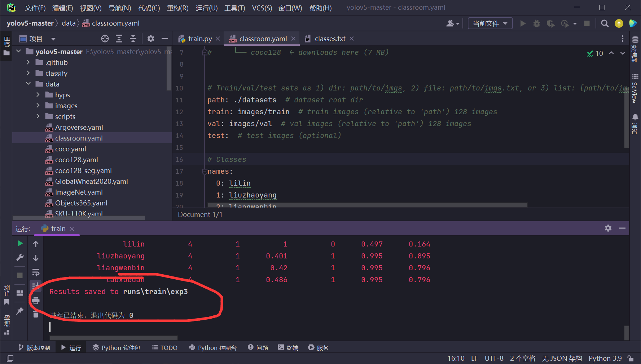Expand the classify folder
The width and height of the screenshot is (641, 364).
pos(28,73)
